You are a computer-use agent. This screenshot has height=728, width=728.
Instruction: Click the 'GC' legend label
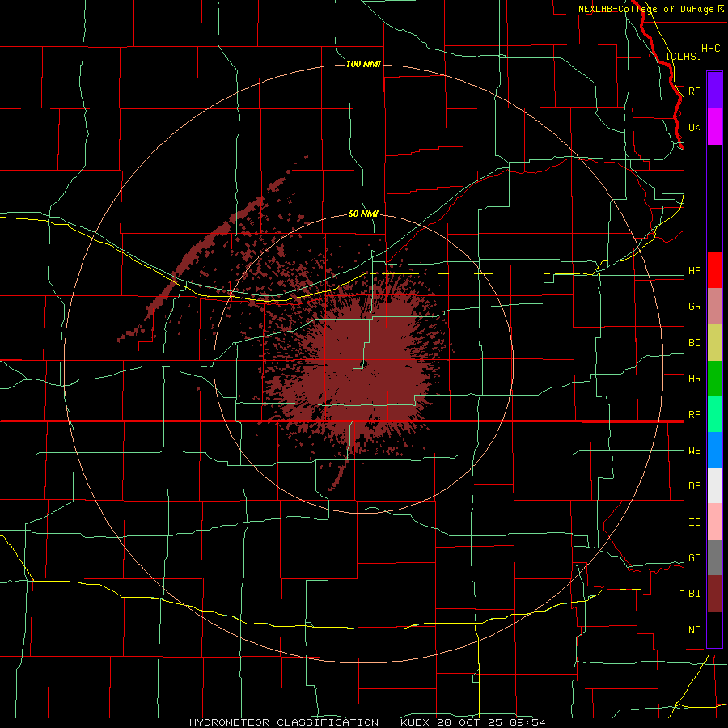[694, 558]
